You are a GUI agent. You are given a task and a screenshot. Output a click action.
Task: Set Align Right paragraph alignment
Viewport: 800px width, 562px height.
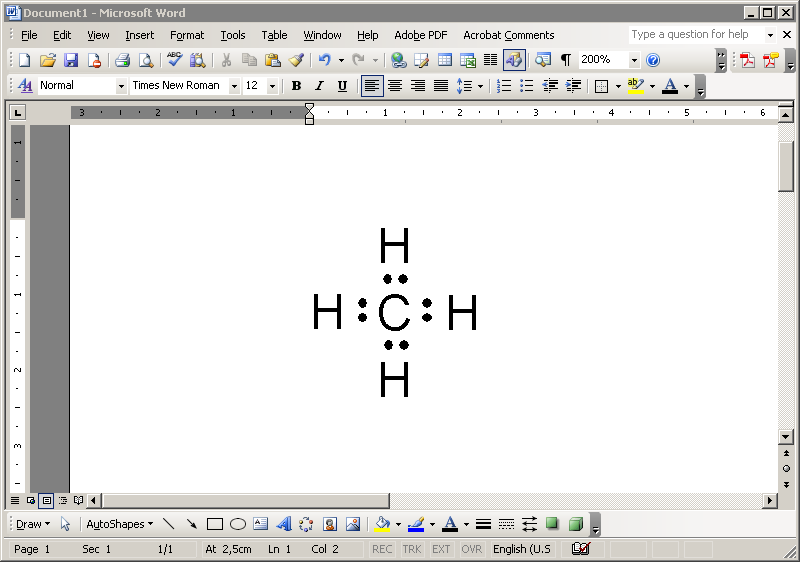coord(418,86)
